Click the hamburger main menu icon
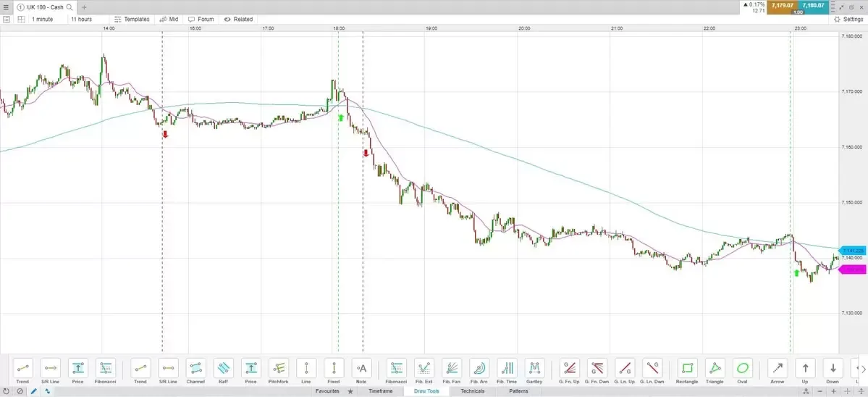 click(7, 7)
